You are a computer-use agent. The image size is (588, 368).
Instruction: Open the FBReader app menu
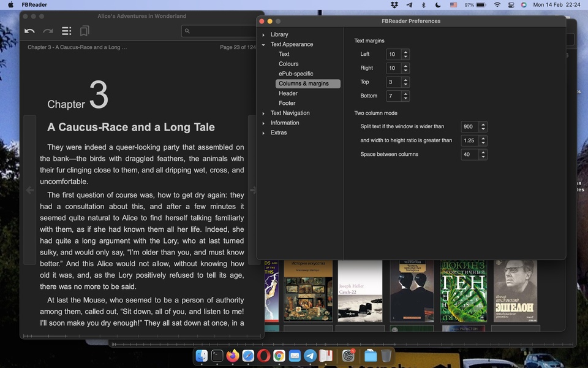34,5
